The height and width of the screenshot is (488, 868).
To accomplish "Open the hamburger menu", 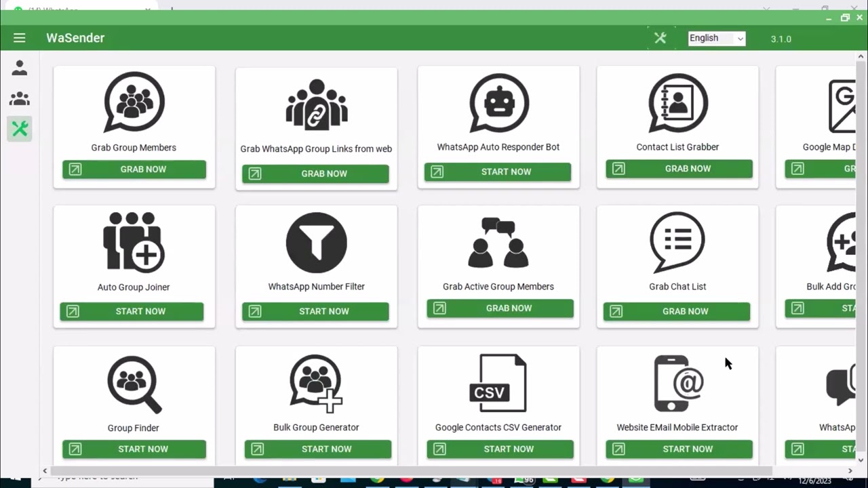I will 19,38.
